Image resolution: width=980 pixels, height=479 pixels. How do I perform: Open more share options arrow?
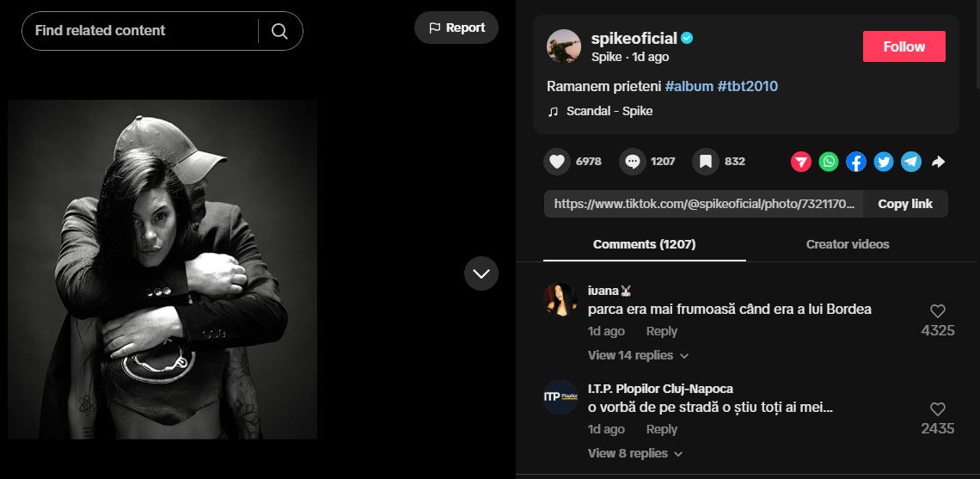(x=938, y=162)
